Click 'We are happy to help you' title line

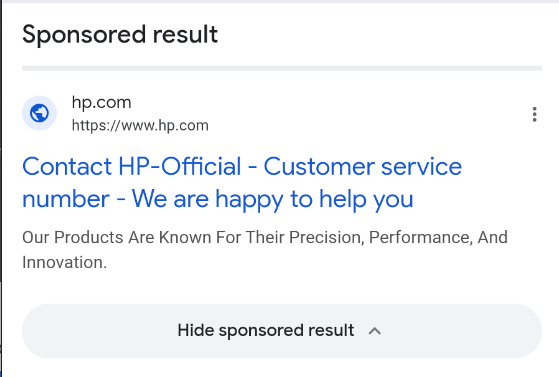pyautogui.click(x=272, y=199)
